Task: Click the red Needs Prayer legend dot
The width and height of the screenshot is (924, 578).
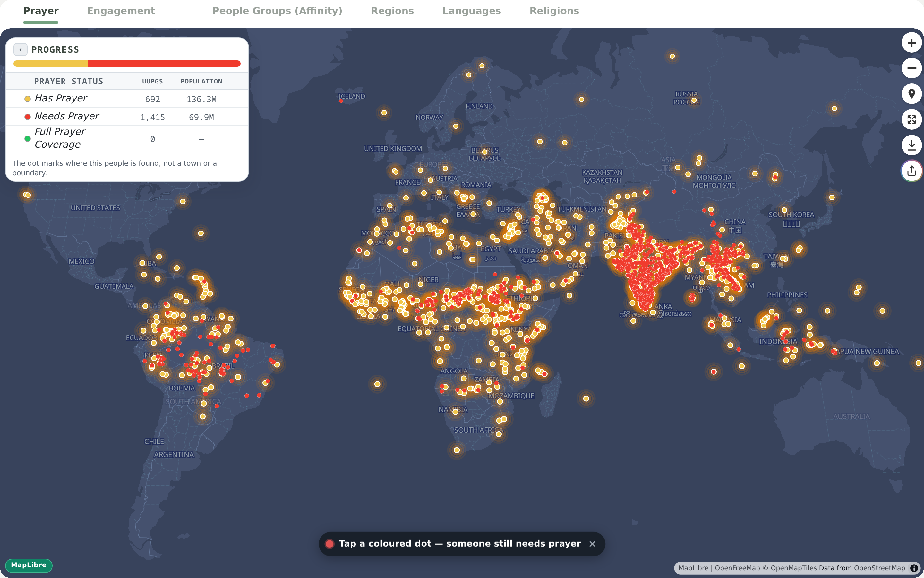Action: 28,117
